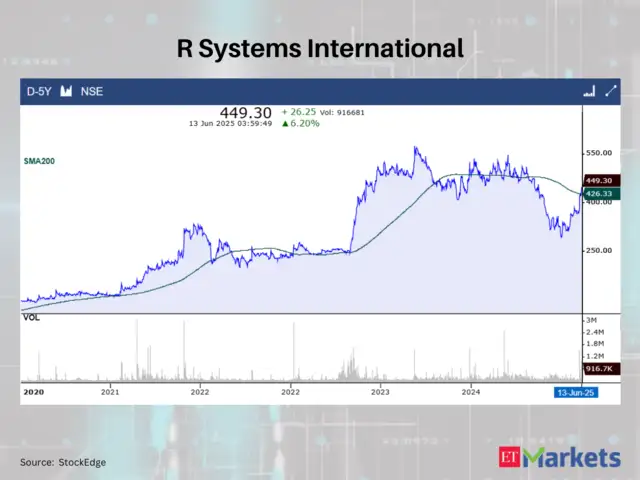Click the 2020 label on time axis
This screenshot has width=640, height=480.
click(34, 392)
